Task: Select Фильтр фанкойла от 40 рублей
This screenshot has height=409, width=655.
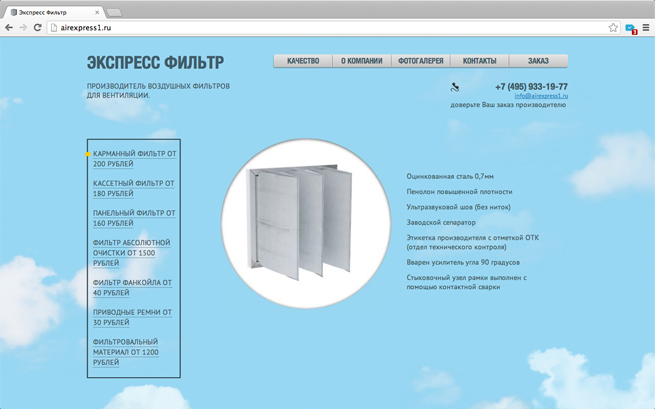Action: (132, 287)
